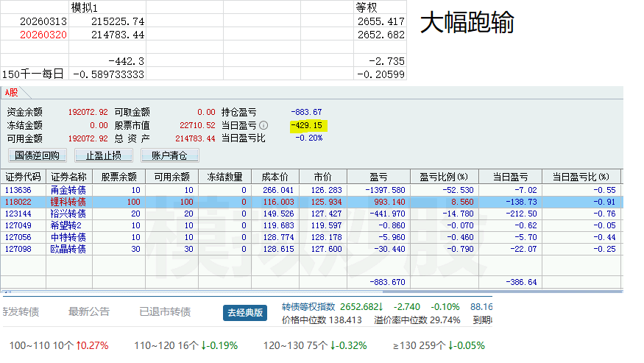Image resolution: width=644 pixels, height=363 pixels.
Task: Switch to the A股 tab
Action: click(x=12, y=93)
